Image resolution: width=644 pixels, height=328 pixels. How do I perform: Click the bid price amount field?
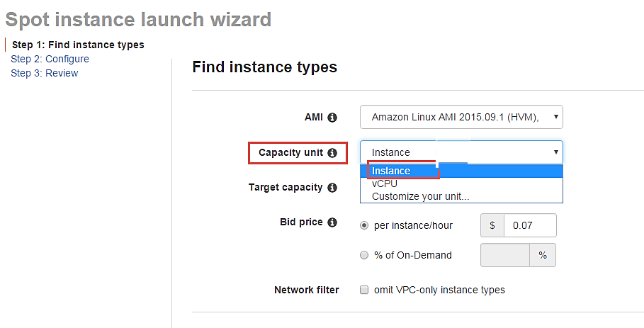click(529, 226)
